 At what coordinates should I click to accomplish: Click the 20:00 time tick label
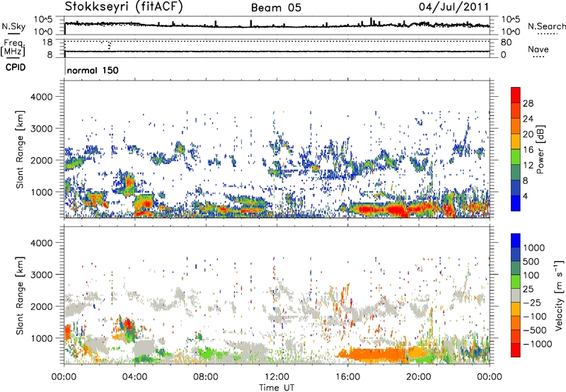pos(418,377)
